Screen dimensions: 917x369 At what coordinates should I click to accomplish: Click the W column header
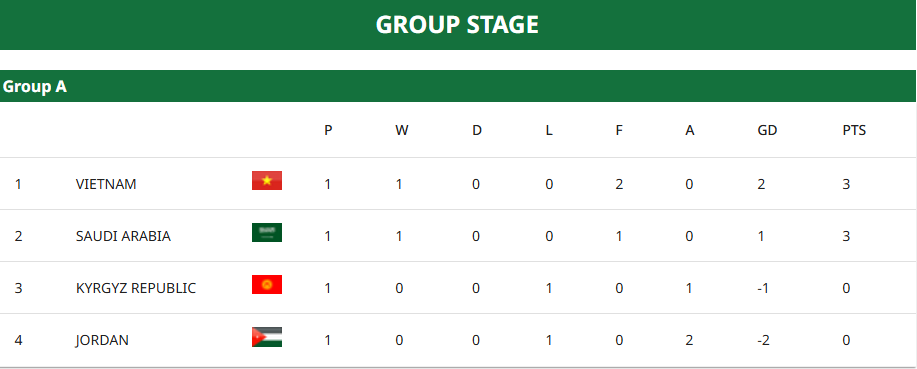(x=401, y=130)
